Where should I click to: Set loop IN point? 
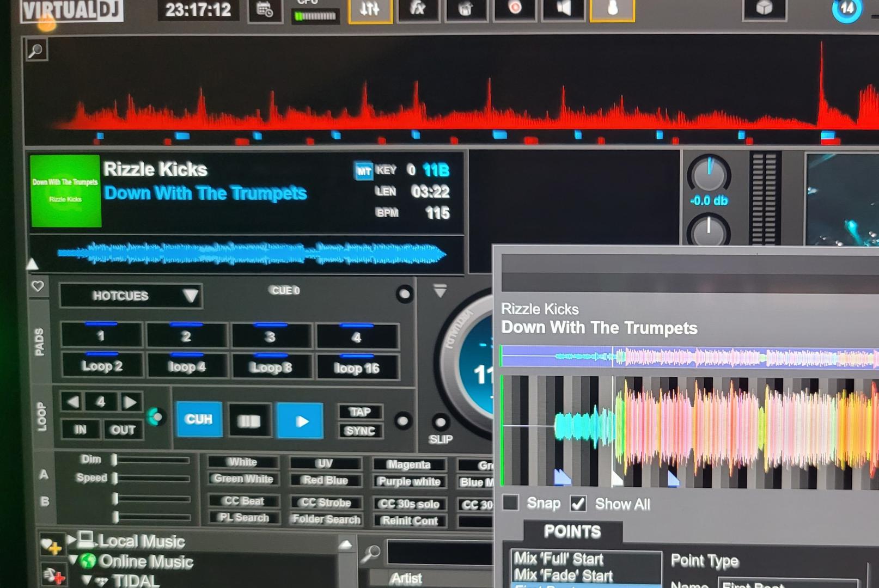pyautogui.click(x=80, y=430)
